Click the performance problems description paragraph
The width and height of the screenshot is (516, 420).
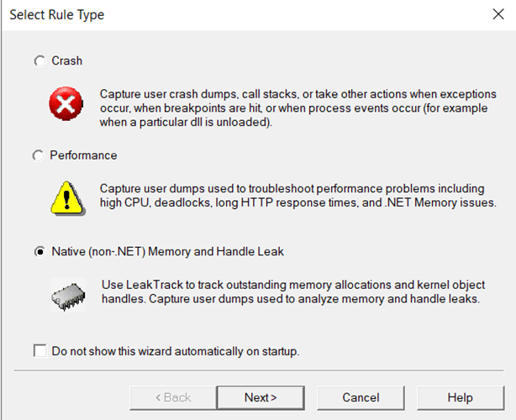(298, 196)
